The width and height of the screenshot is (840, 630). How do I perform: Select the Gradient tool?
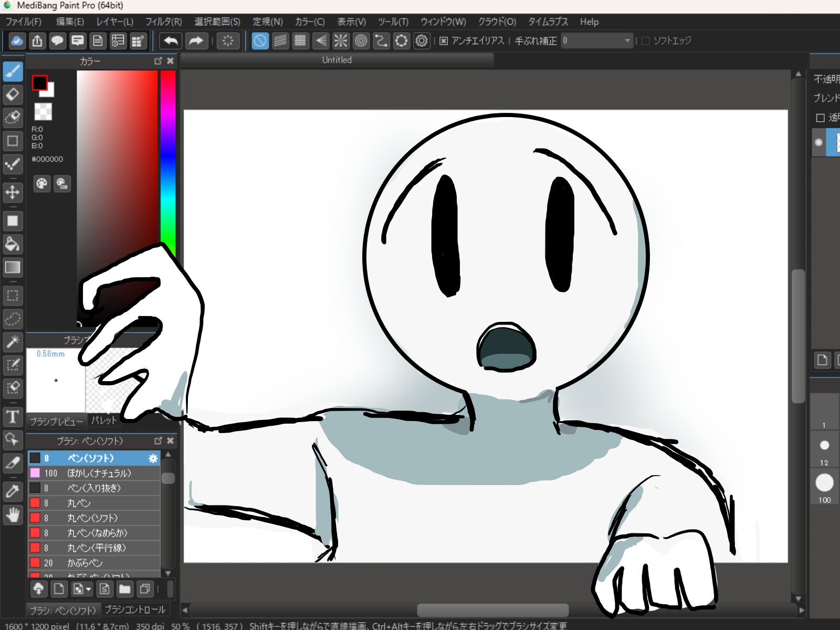coord(13,267)
